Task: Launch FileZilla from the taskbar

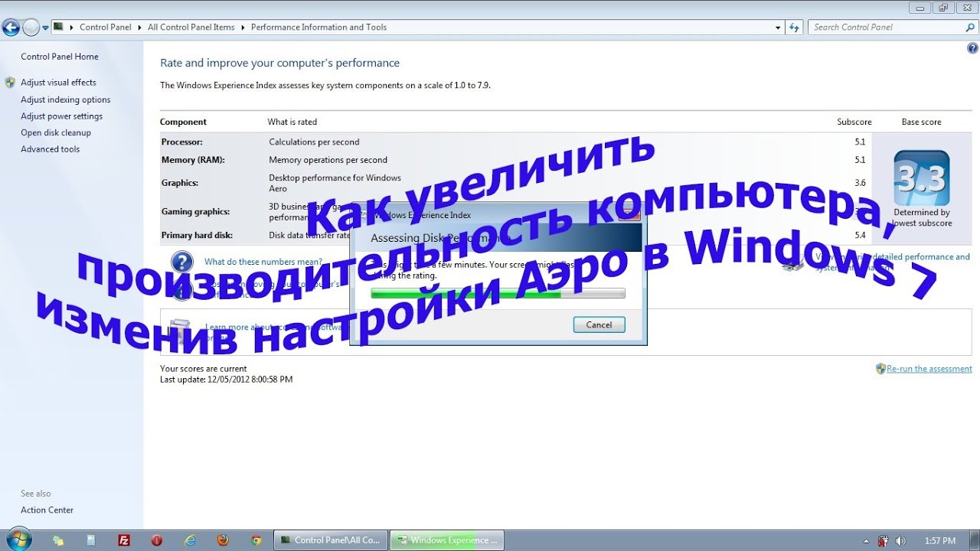Action: pyautogui.click(x=124, y=540)
